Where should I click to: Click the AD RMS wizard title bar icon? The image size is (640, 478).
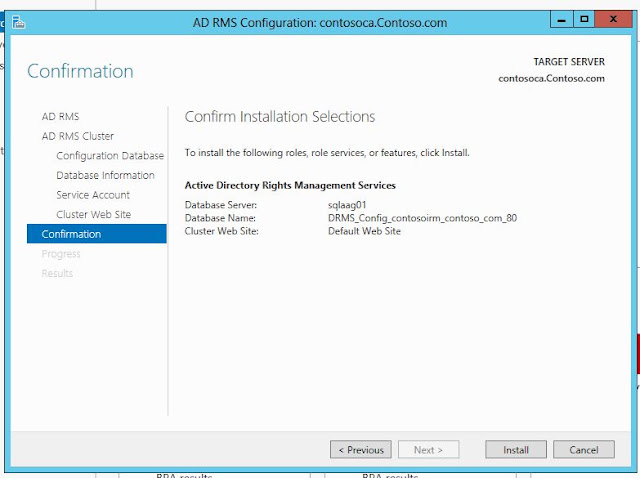click(x=18, y=22)
